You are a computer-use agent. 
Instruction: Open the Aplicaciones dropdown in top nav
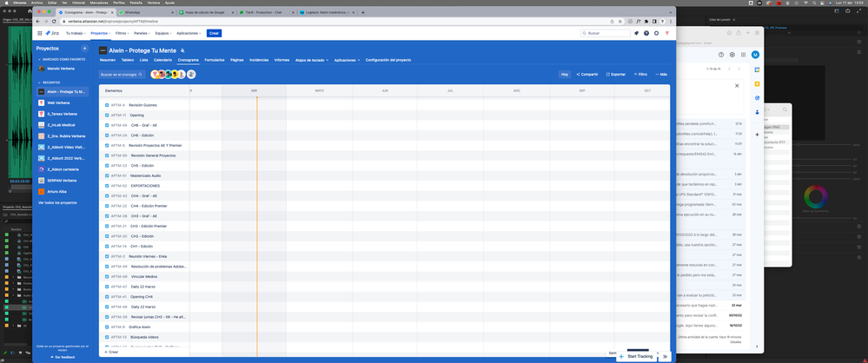189,33
